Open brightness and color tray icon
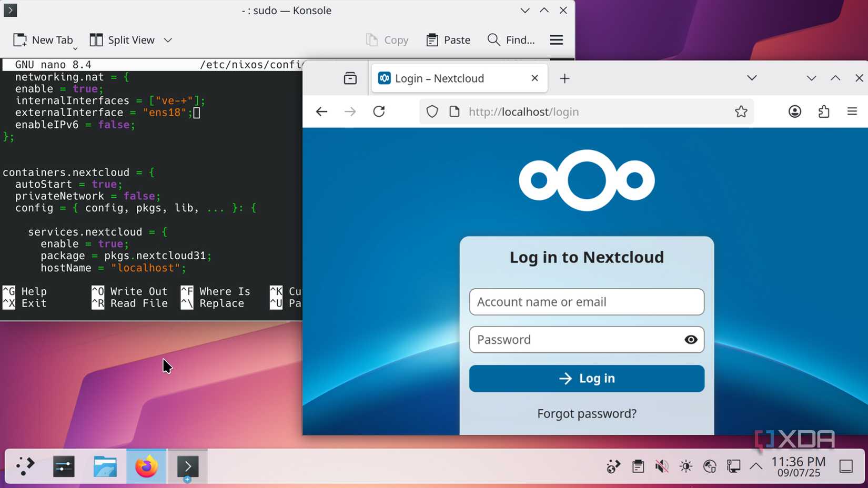The height and width of the screenshot is (488, 868). [686, 466]
